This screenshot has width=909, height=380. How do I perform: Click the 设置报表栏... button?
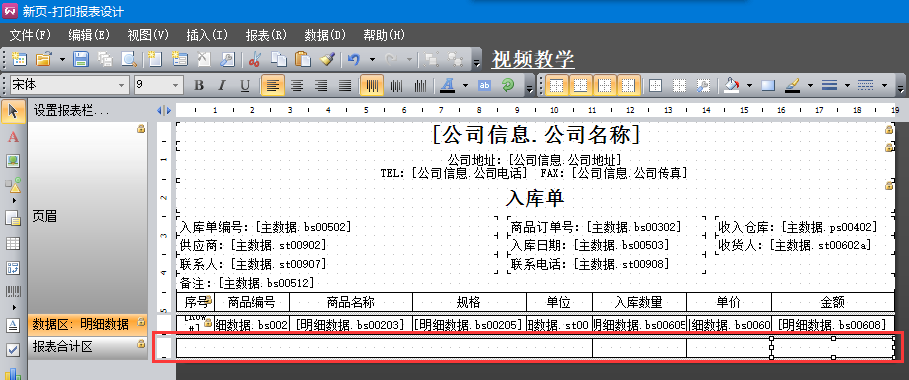(71, 110)
